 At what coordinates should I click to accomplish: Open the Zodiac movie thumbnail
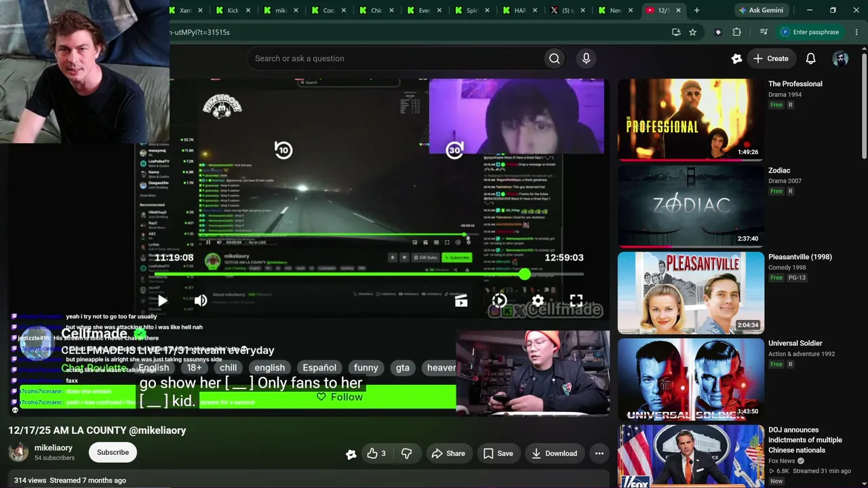(x=690, y=207)
